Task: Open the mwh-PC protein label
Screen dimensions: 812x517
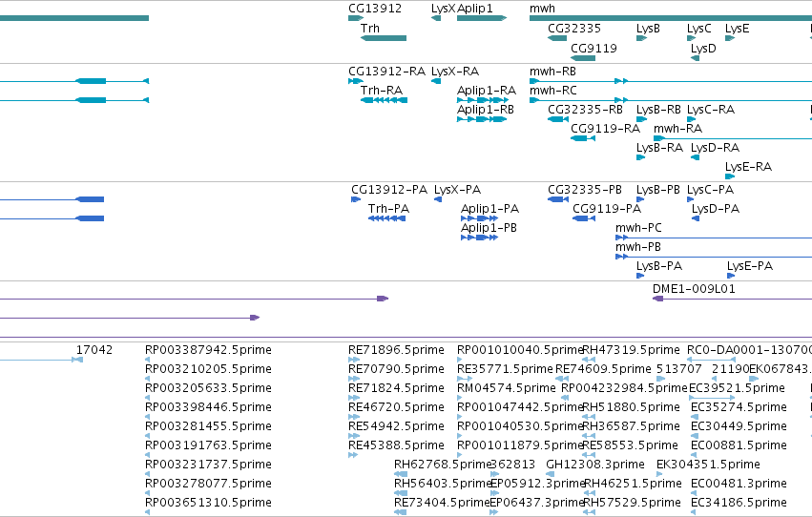Action: pos(638,228)
